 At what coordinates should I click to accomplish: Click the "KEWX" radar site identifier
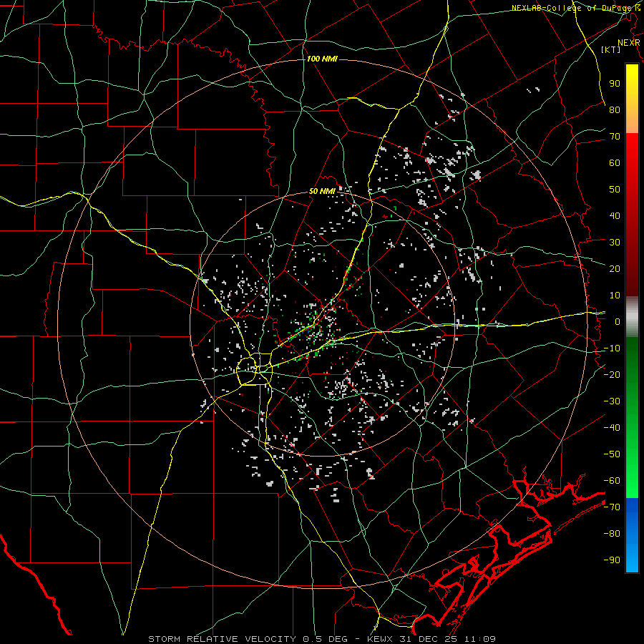(380, 639)
